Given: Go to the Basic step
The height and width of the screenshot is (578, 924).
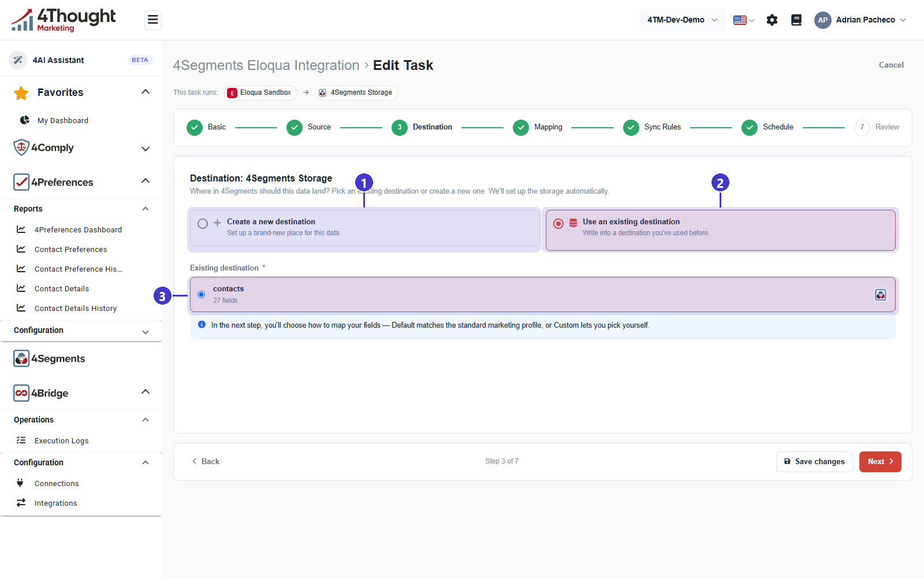Looking at the screenshot, I should pyautogui.click(x=206, y=128).
